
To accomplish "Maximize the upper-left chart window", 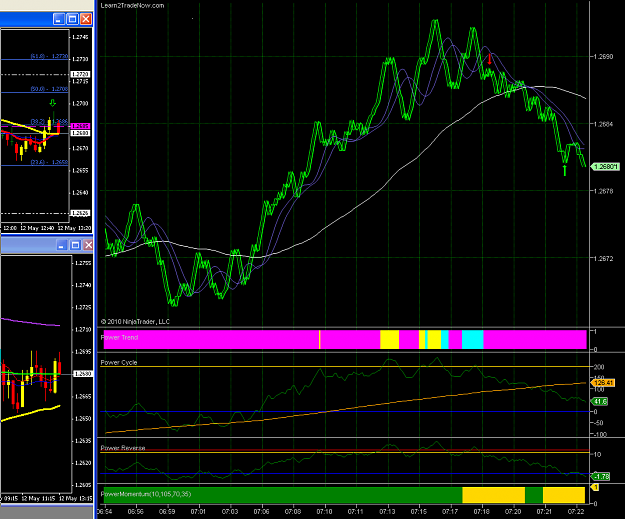I will click(x=72, y=19).
